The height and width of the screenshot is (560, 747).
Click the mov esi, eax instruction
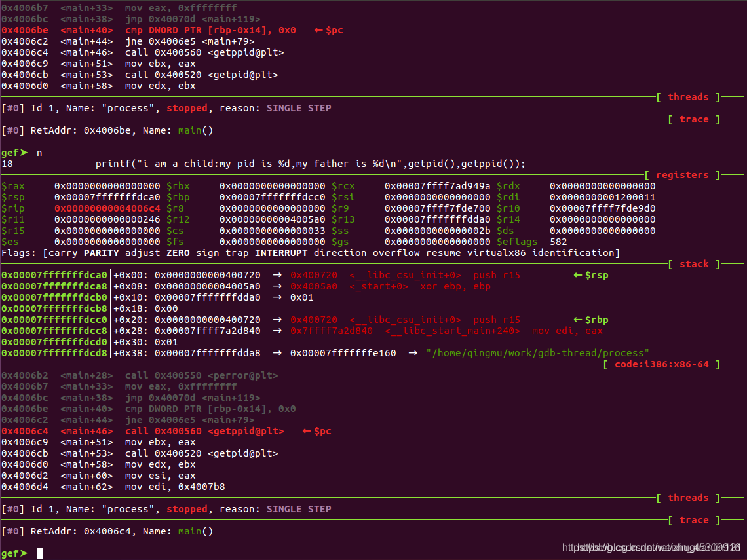coord(160,476)
